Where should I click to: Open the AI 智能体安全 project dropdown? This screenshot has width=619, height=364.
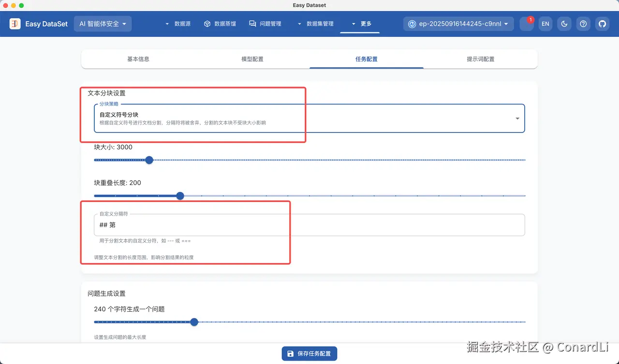coord(103,24)
